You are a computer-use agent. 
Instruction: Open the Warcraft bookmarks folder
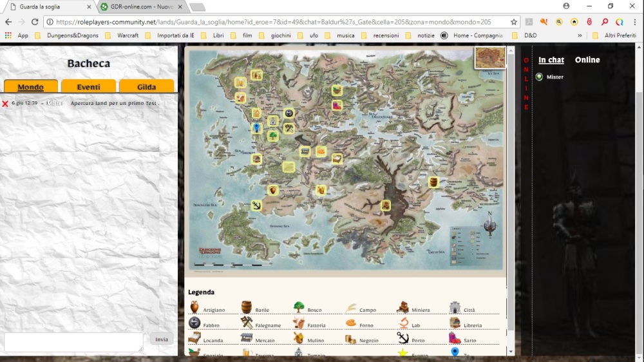[x=122, y=35]
